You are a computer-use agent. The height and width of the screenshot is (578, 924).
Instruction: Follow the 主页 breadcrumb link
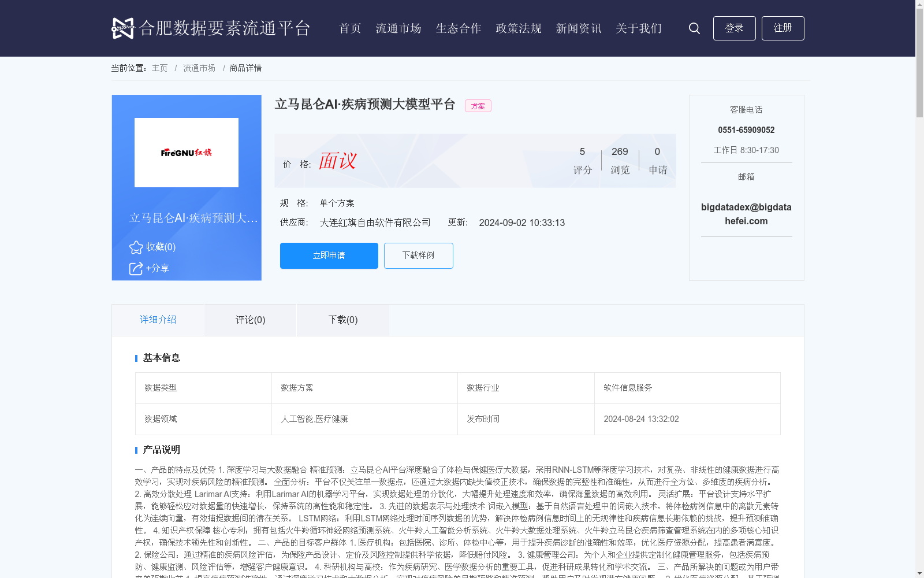point(159,68)
